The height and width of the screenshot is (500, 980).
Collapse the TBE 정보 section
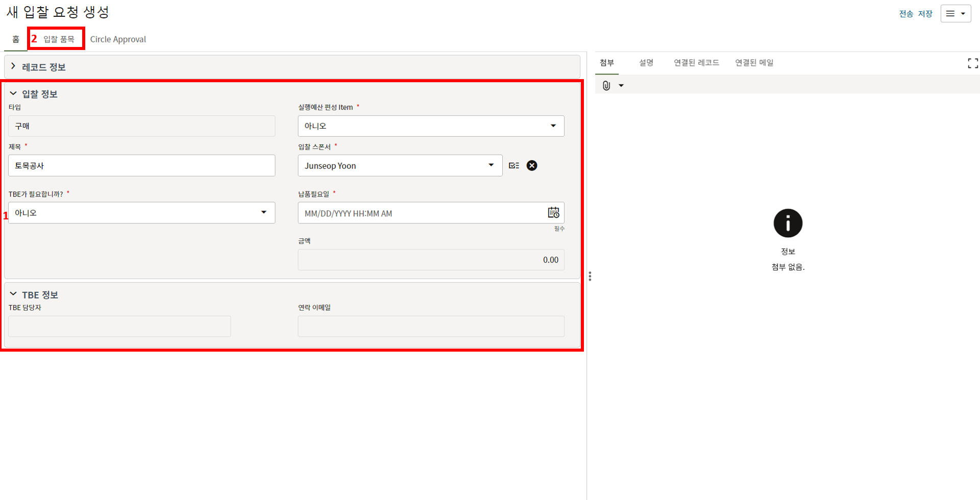pyautogui.click(x=13, y=294)
